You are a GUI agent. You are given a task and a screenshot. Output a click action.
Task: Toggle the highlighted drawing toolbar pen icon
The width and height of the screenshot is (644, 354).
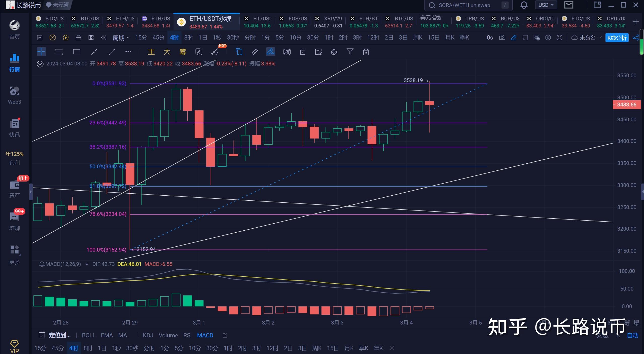tap(270, 52)
